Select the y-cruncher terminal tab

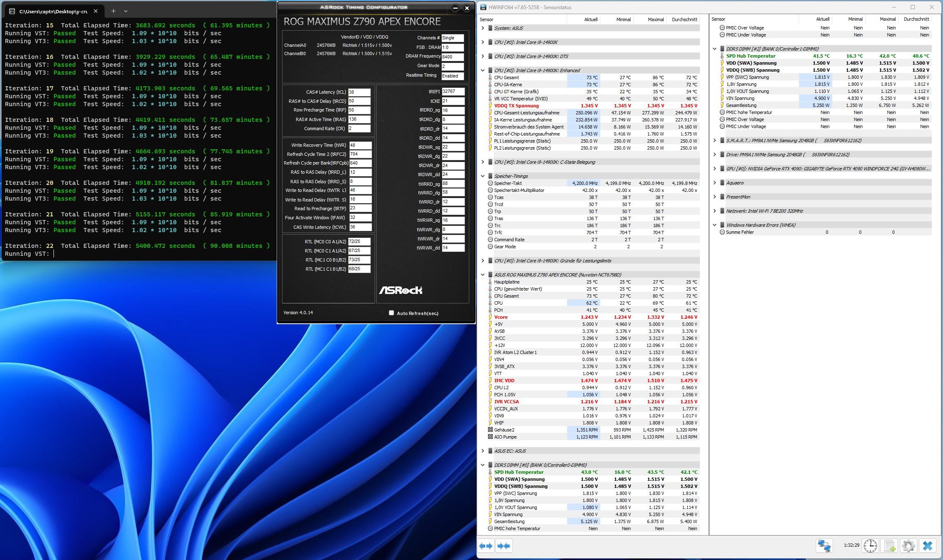pos(53,11)
